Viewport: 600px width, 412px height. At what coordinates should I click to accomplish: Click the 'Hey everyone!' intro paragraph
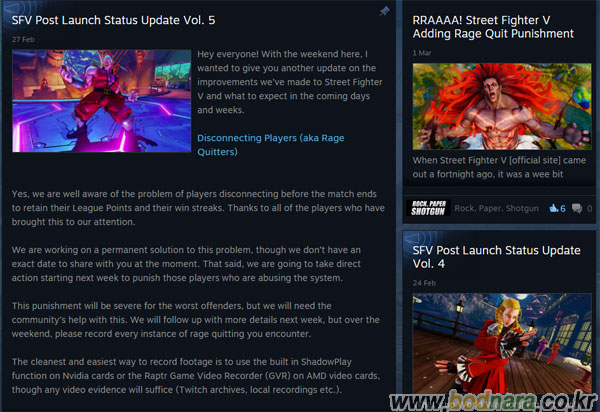pos(290,82)
